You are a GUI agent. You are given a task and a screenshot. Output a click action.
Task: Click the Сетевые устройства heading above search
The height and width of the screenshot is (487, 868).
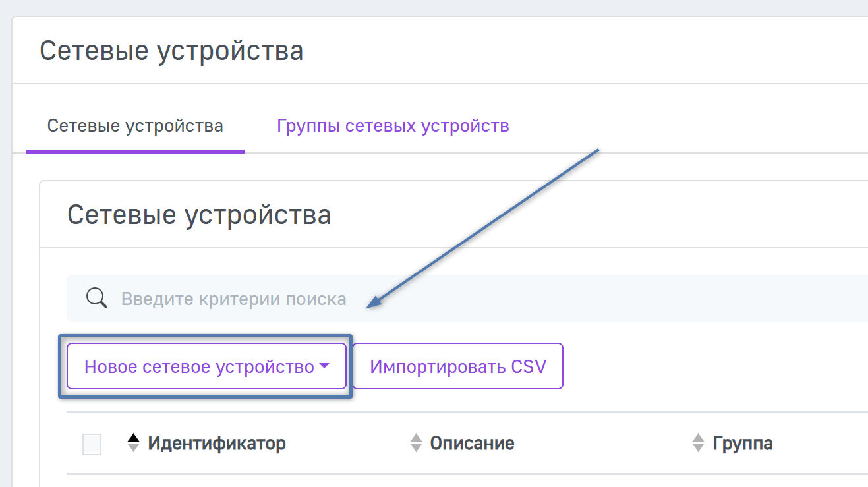click(199, 215)
